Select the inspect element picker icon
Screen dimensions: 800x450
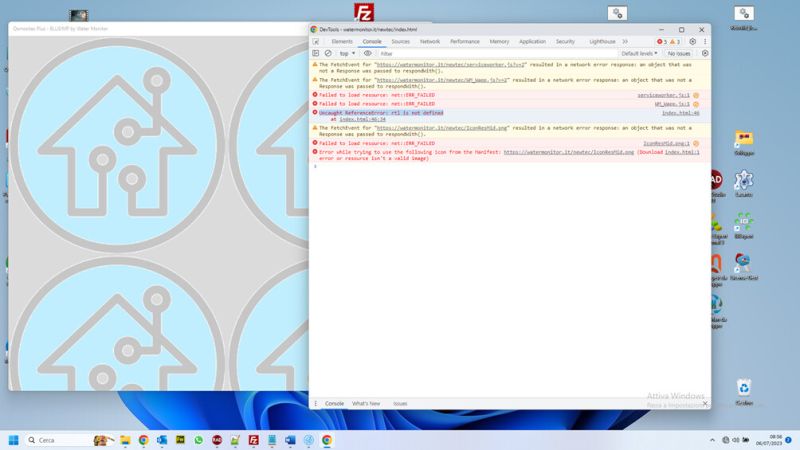(x=316, y=41)
